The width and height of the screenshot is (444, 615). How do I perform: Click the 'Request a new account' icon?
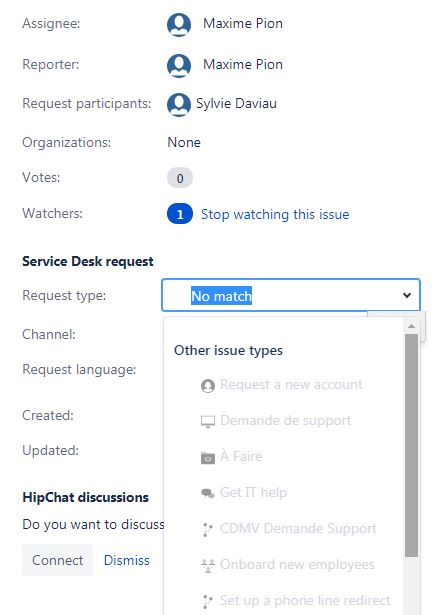207,386
